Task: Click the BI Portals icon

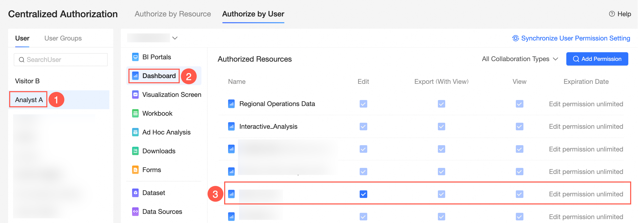Action: tap(135, 57)
